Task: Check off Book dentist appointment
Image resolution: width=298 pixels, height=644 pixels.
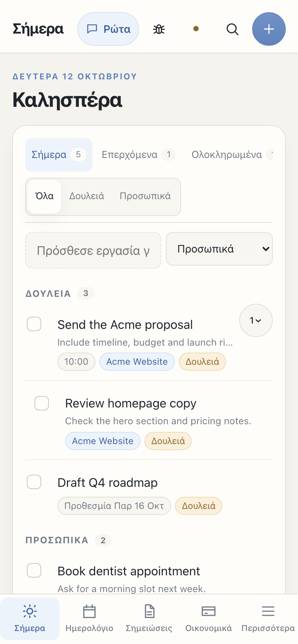Action: tap(34, 571)
